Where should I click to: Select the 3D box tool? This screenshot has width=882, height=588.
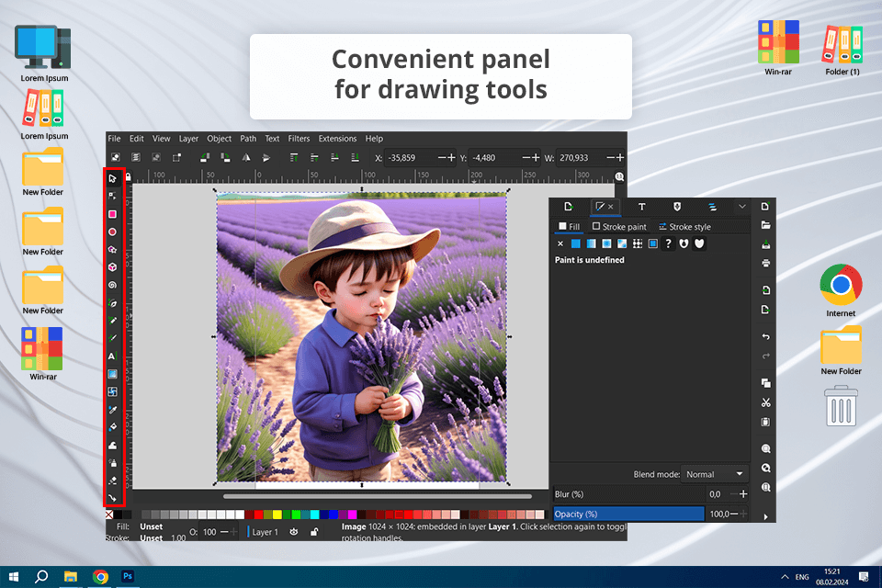click(x=112, y=267)
